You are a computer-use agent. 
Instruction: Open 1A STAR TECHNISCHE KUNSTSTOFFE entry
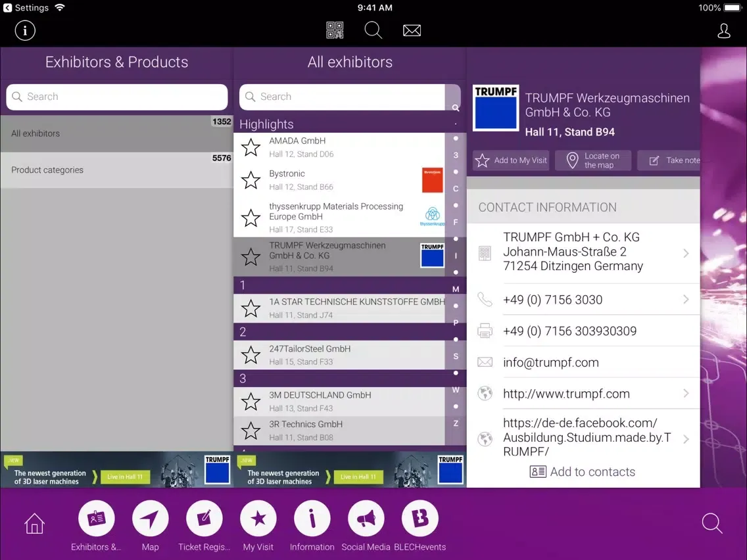(339, 308)
